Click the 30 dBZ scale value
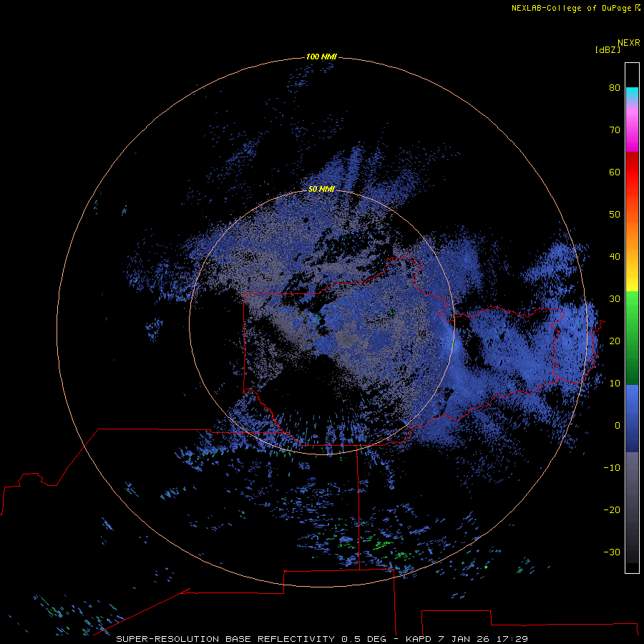 [x=615, y=299]
